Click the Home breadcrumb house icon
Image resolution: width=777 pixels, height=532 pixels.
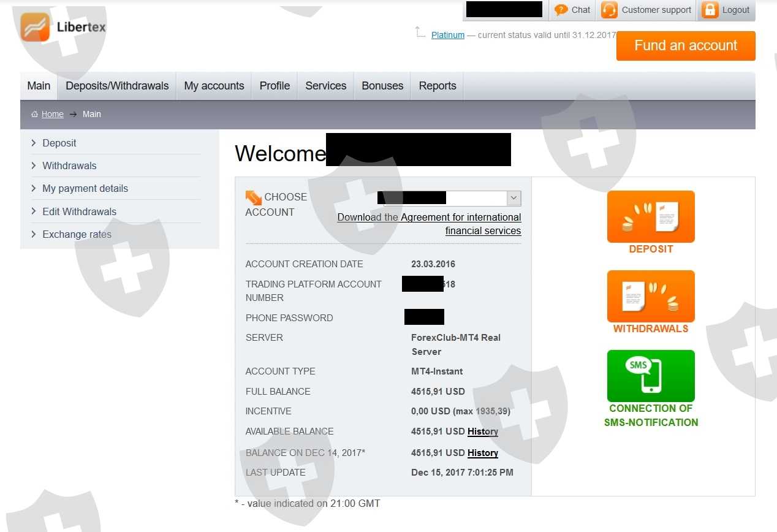coord(35,114)
